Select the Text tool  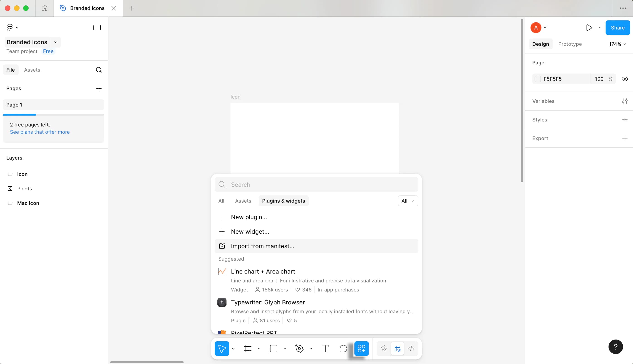click(325, 349)
